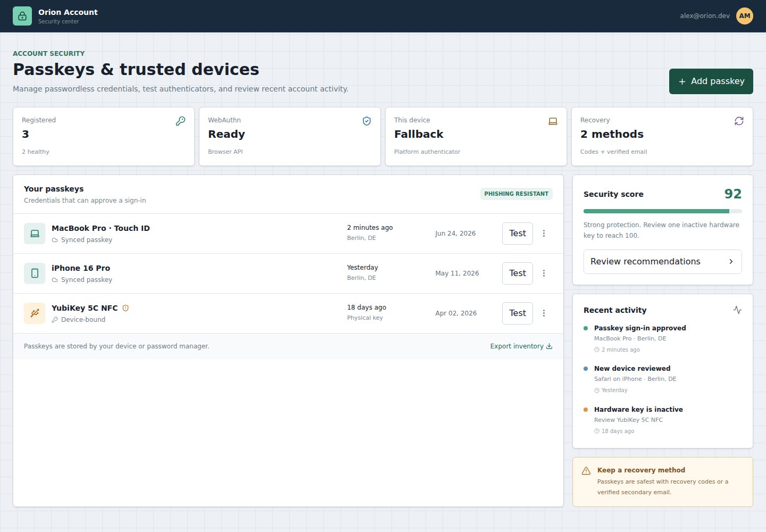766x532 pixels.
Task: Test the iPhone 16 Pro passkey
Action: click(x=518, y=273)
